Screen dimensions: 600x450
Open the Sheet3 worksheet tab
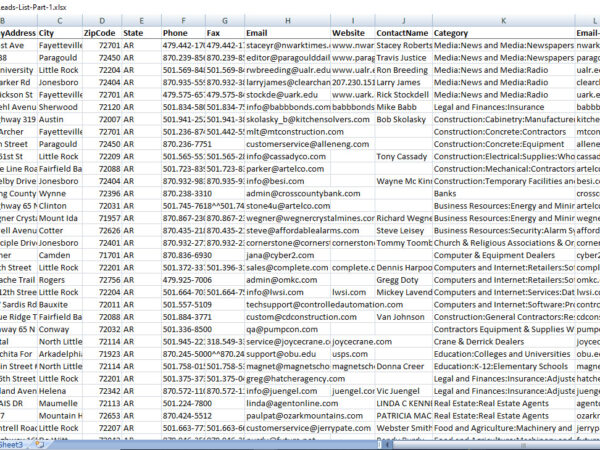(x=11, y=445)
